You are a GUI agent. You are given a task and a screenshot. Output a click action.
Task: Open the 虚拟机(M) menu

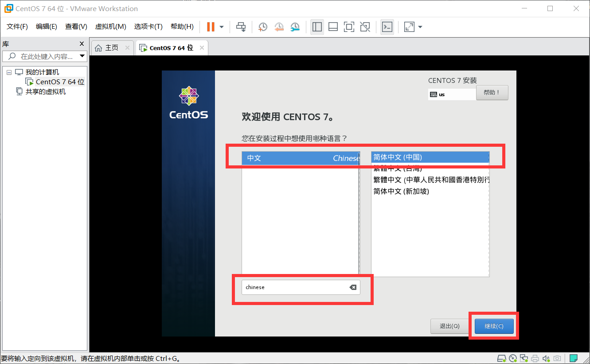(111, 27)
